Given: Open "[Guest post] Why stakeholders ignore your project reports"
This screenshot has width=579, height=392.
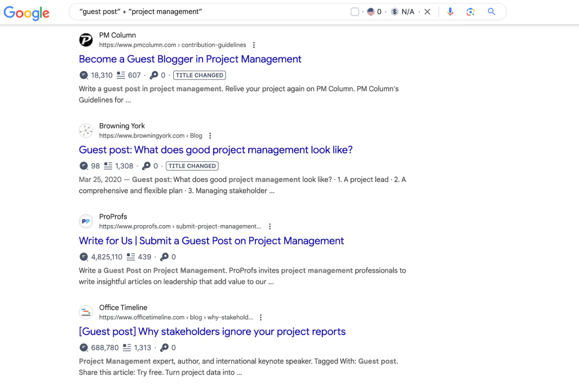Looking at the screenshot, I should [212, 331].
